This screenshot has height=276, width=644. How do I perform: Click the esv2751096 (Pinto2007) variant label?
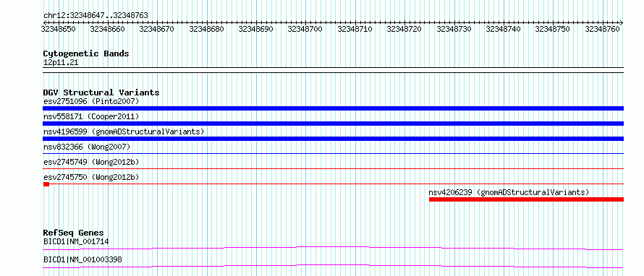pyautogui.click(x=91, y=101)
